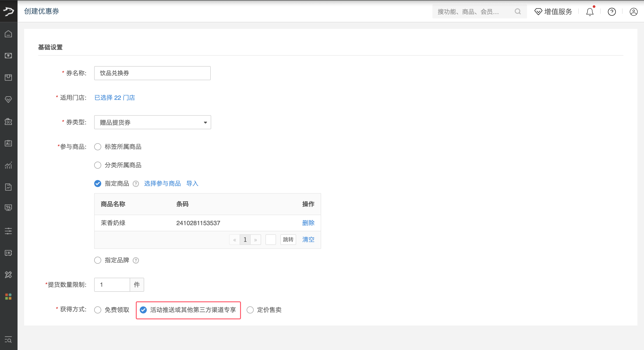The width and height of the screenshot is (644, 350).
Task: Select 指定品牌 radio option
Action: click(98, 260)
